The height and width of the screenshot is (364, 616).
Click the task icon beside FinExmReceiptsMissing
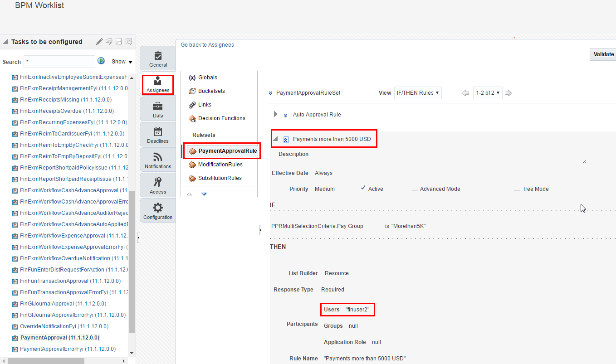pyautogui.click(x=15, y=100)
